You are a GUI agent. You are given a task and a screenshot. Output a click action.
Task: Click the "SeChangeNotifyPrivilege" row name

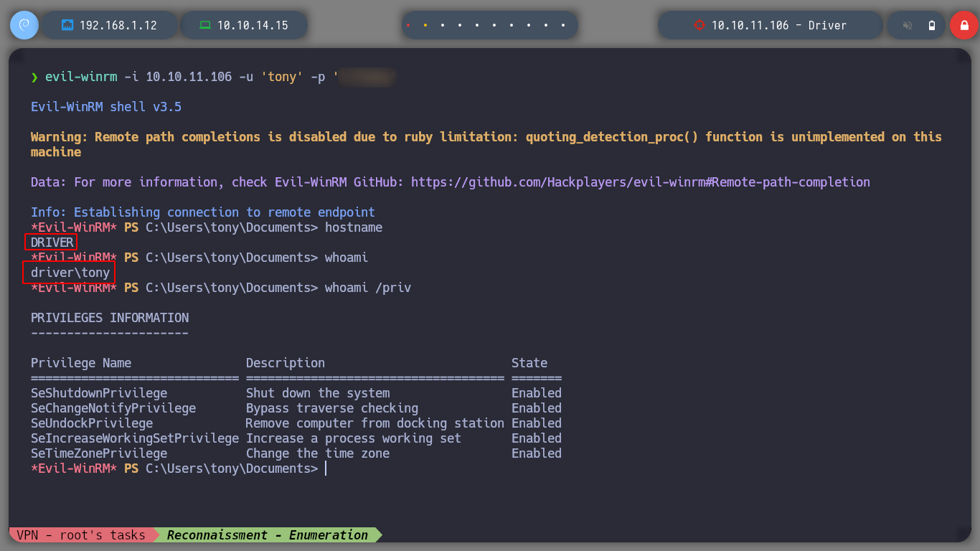coord(113,408)
